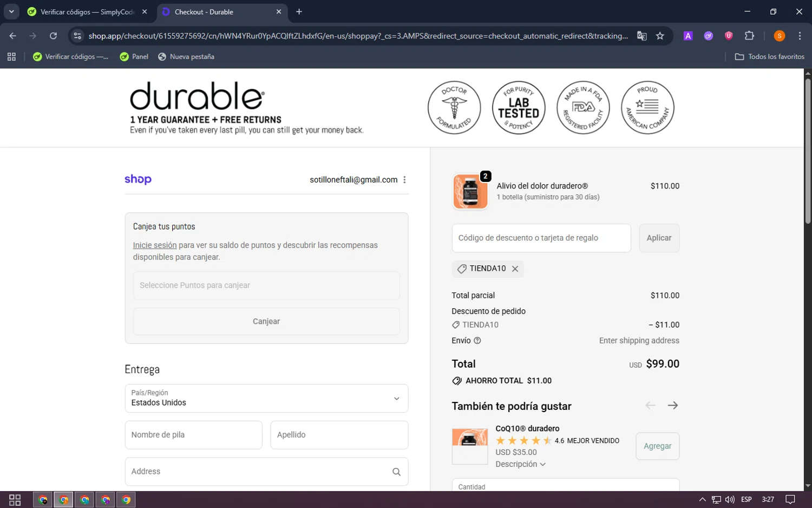Open the bookmarks apps grid icon
This screenshot has width=812, height=508.
pyautogui.click(x=11, y=56)
